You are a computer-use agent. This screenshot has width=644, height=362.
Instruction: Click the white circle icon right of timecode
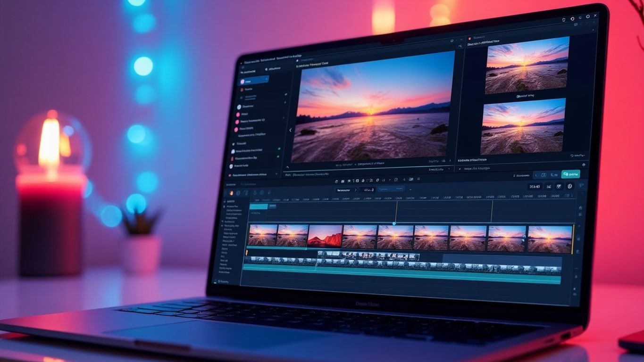click(569, 187)
